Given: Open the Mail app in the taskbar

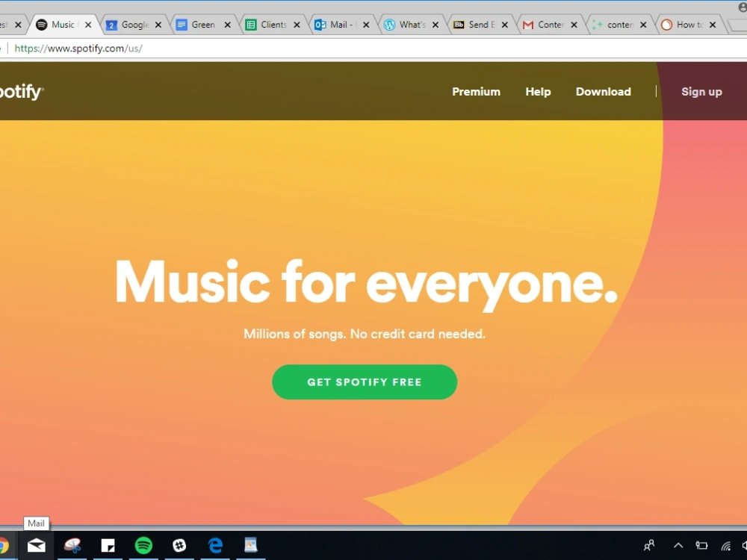Looking at the screenshot, I should pos(36,545).
